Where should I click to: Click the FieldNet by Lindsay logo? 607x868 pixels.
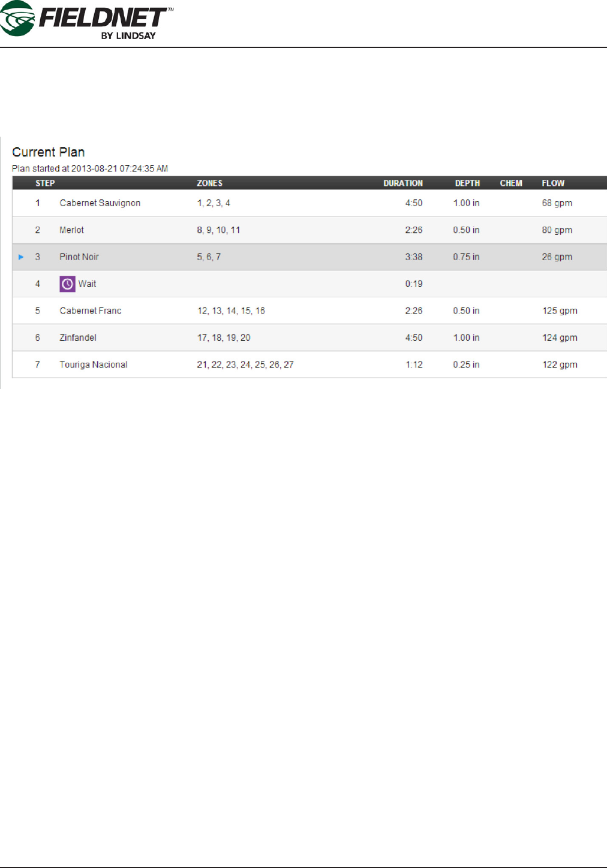87,20
